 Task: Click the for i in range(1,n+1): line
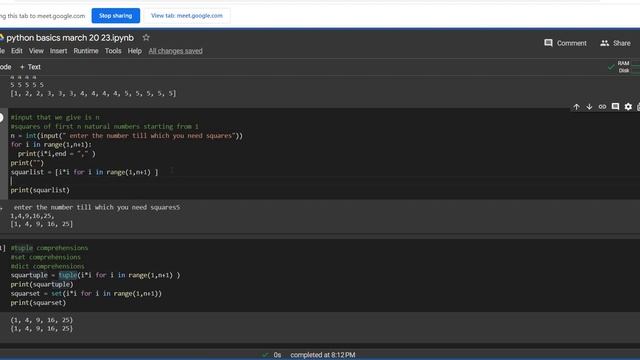51,145
